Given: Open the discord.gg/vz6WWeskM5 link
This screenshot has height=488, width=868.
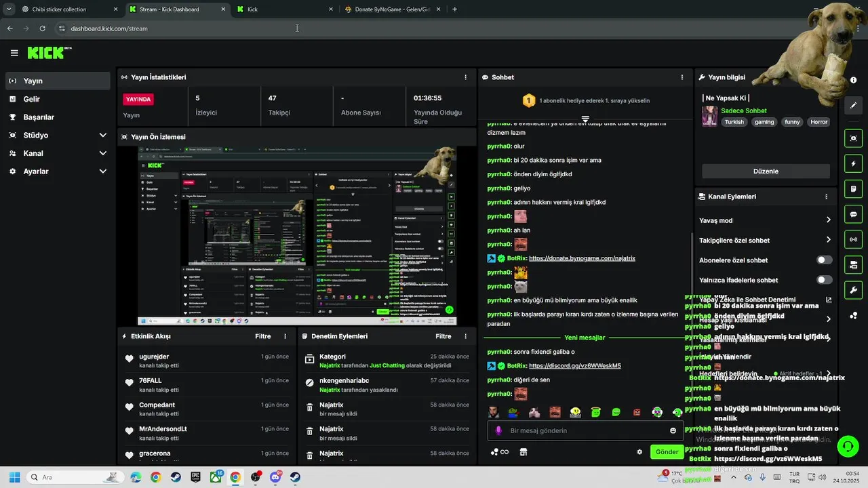Looking at the screenshot, I should pos(575,366).
